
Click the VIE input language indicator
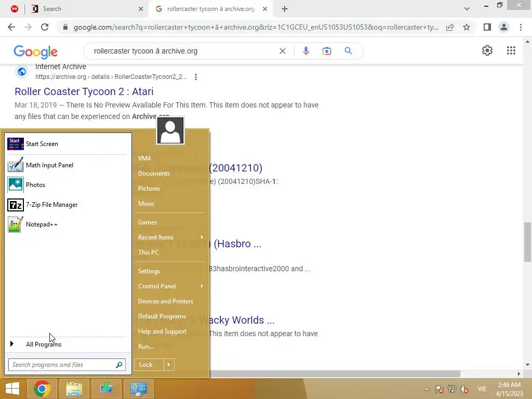tap(482, 389)
